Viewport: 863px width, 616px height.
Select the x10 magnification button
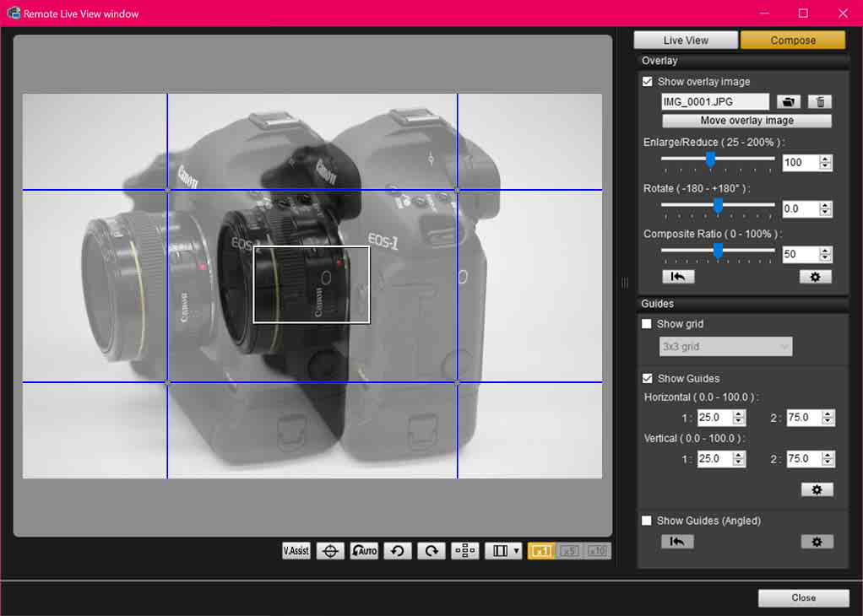(x=597, y=550)
